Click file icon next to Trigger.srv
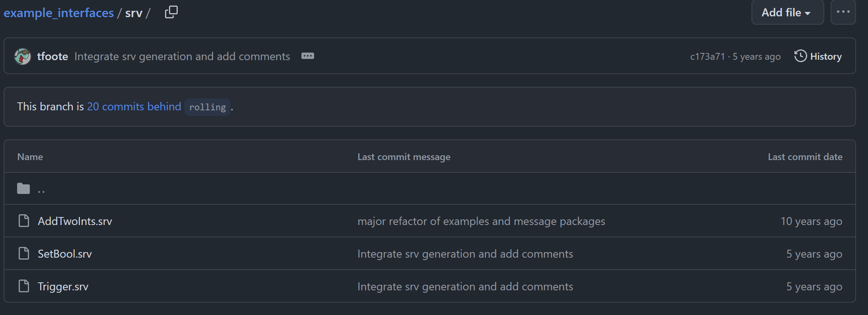The image size is (868, 315). pyautogui.click(x=24, y=286)
